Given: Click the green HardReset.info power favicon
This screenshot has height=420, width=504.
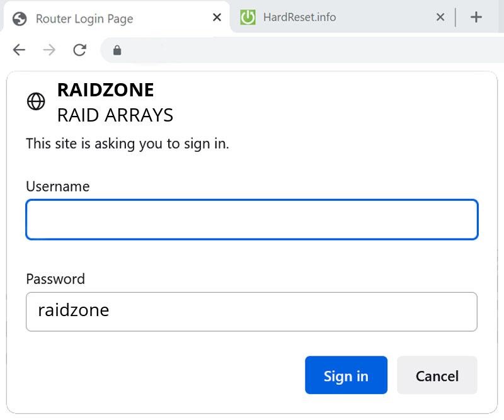Looking at the screenshot, I should [248, 18].
